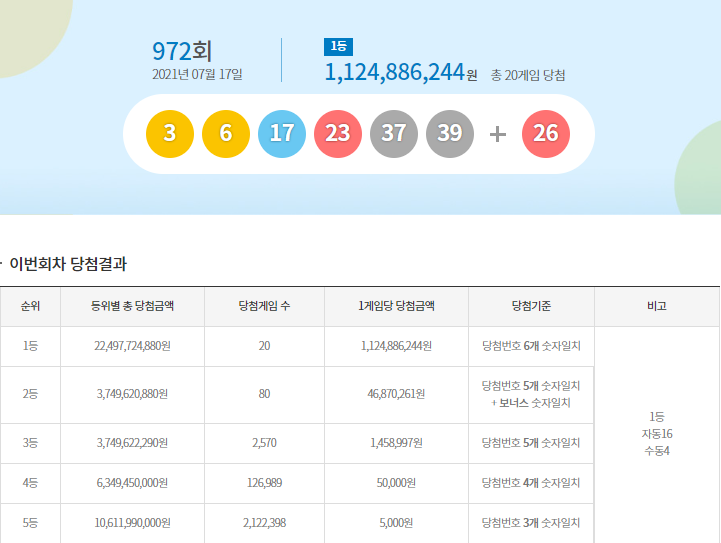The height and width of the screenshot is (543, 721).
Task: Select the 972회 draw number heading
Action: [x=182, y=51]
